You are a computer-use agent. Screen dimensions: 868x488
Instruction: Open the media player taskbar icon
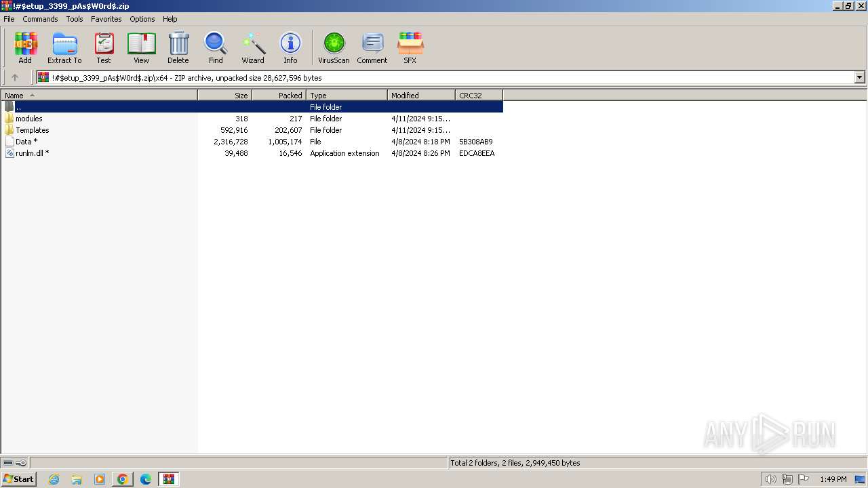(x=100, y=479)
